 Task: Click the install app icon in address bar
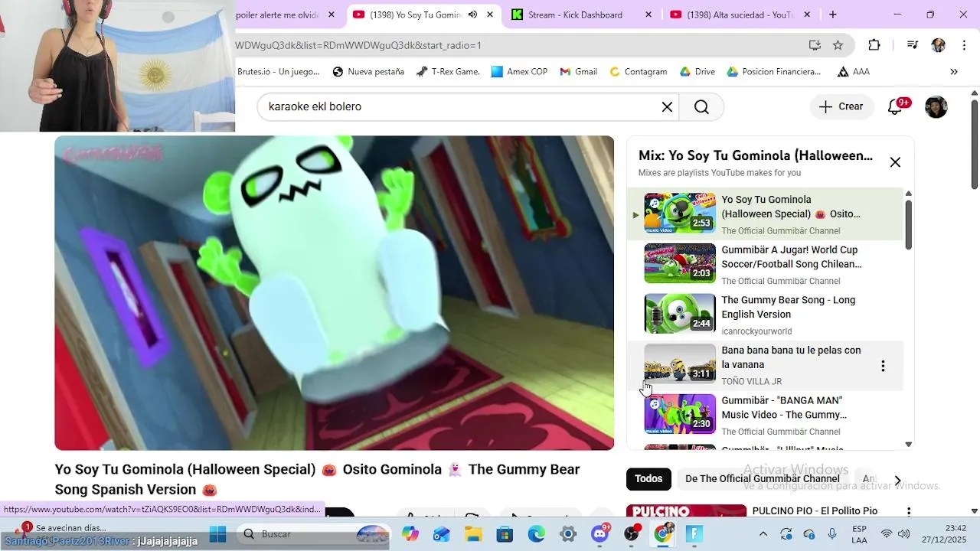(815, 45)
